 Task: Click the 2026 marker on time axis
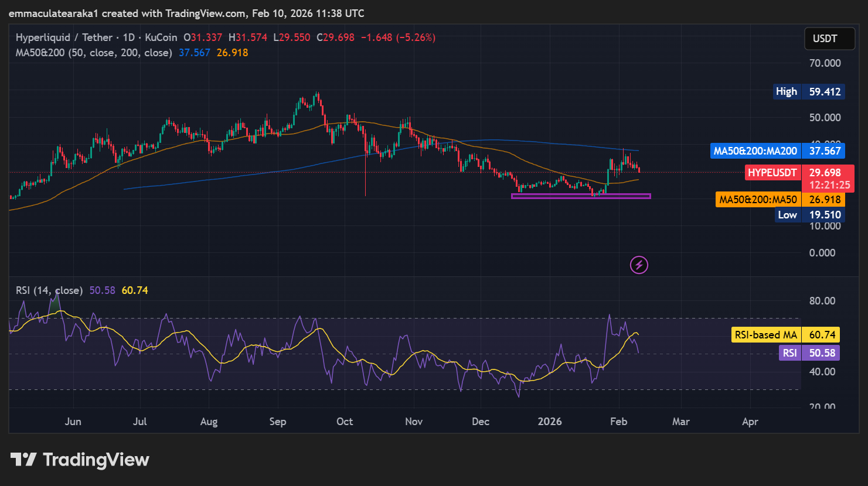550,422
